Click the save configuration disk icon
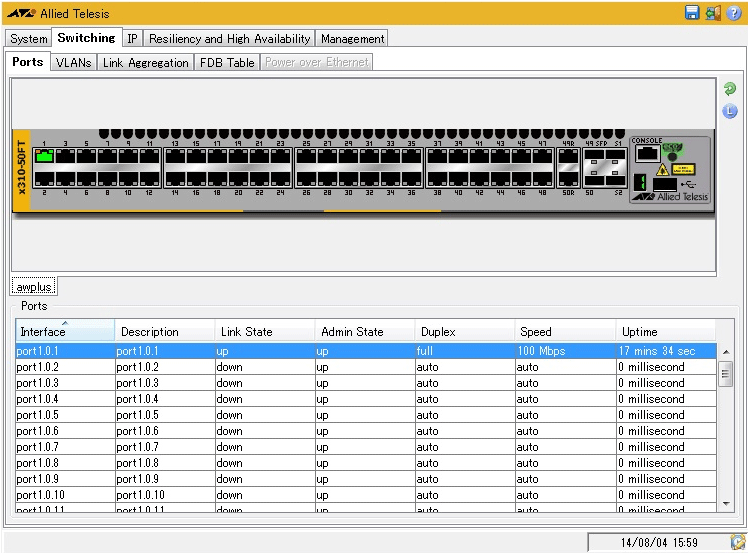748x553 pixels. click(x=691, y=13)
